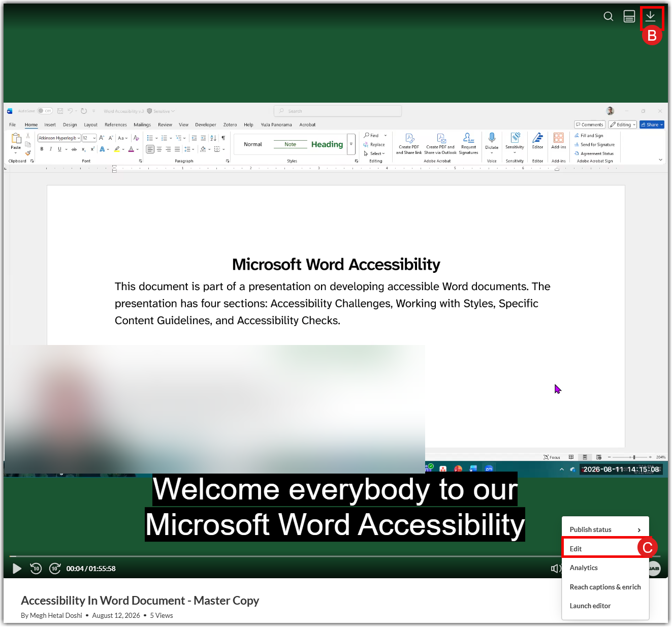Toggle Superscript formatting
672x627 pixels.
[92, 149]
